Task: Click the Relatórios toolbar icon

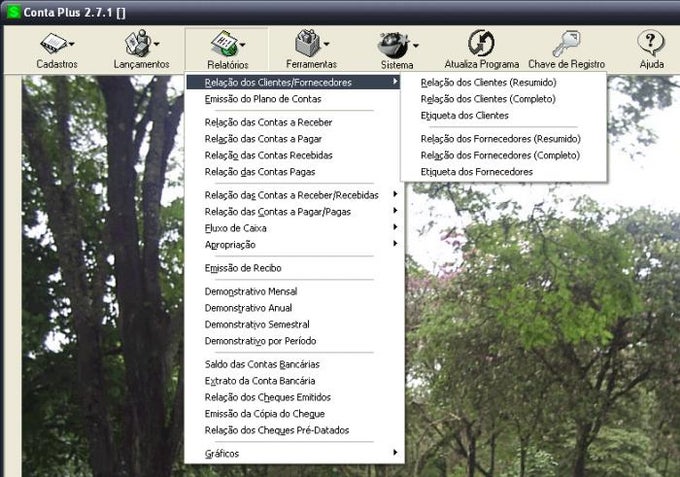Action: click(x=224, y=44)
